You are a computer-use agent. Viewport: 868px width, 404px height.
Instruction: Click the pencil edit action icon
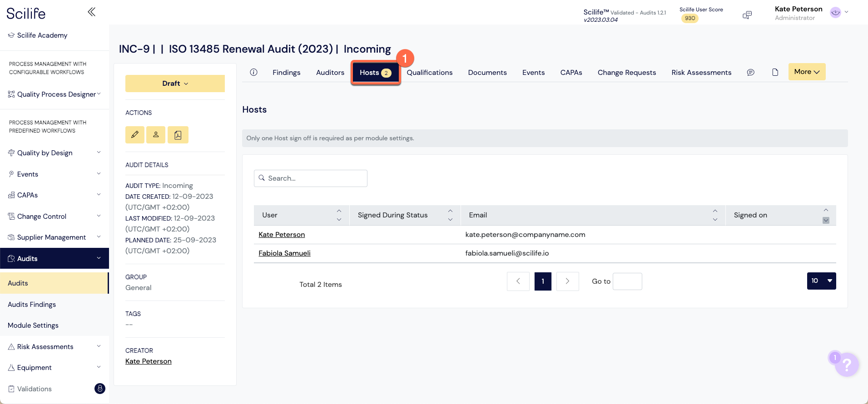tap(135, 135)
